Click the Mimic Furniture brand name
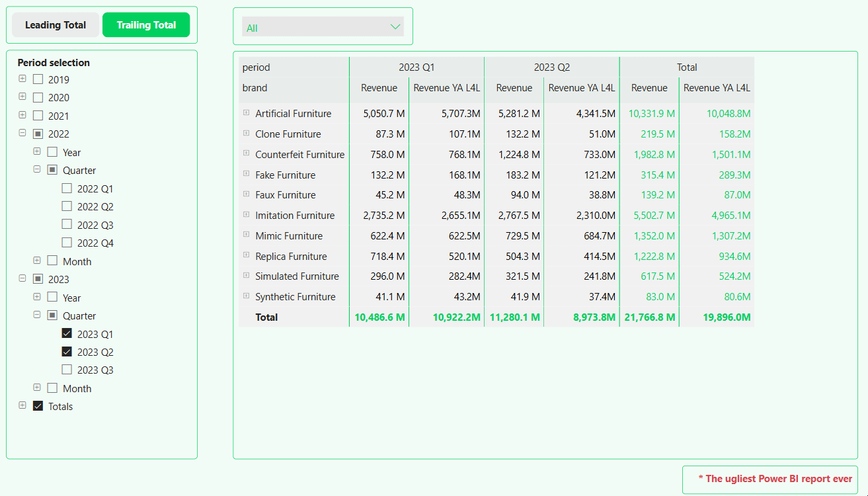This screenshot has height=496, width=868. (x=289, y=236)
